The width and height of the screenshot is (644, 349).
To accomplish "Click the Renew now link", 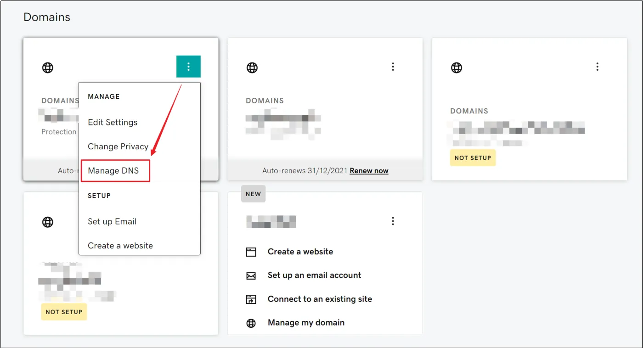I will pos(369,171).
